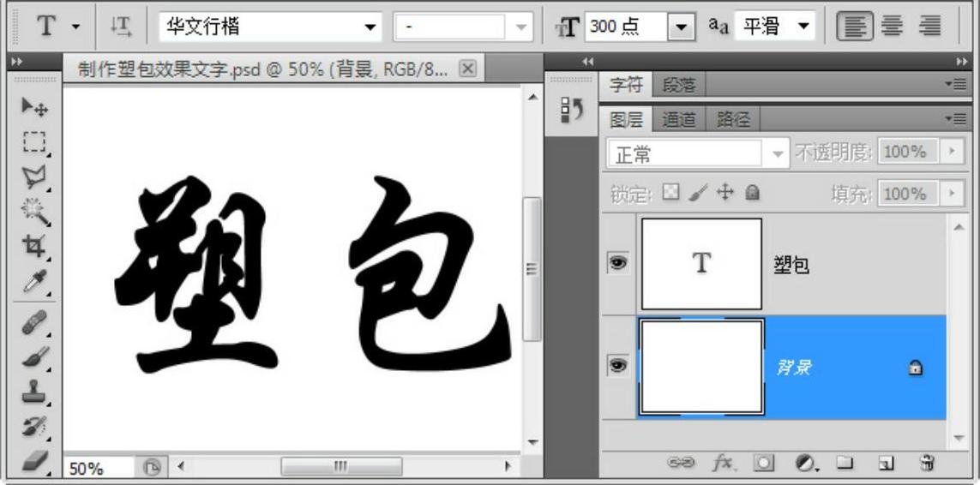Click the 塑包 layer thumbnail

(x=701, y=264)
